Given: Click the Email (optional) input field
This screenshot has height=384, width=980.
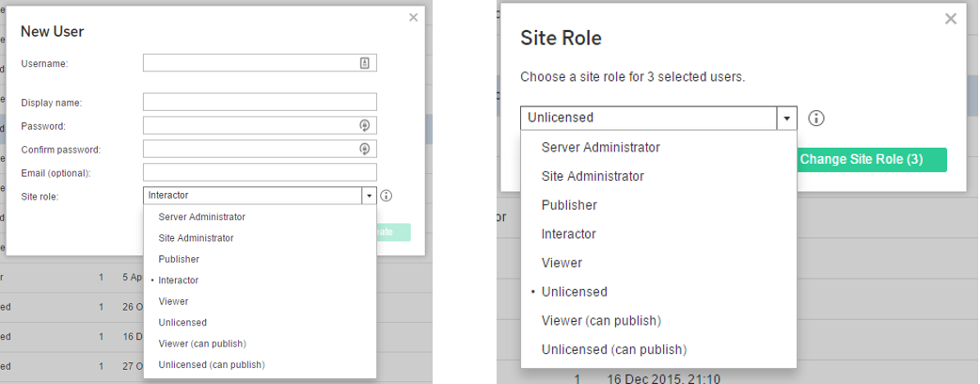Looking at the screenshot, I should [x=260, y=172].
